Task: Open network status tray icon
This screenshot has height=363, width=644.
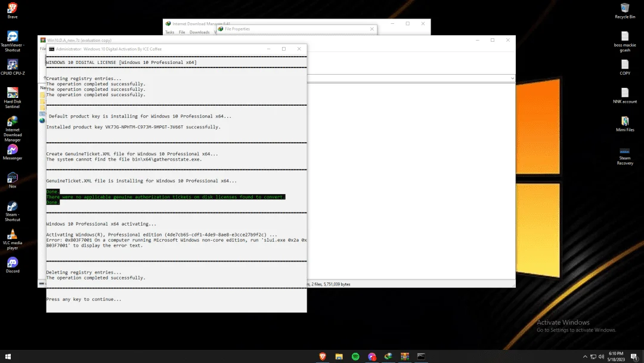Action: pyautogui.click(x=593, y=356)
